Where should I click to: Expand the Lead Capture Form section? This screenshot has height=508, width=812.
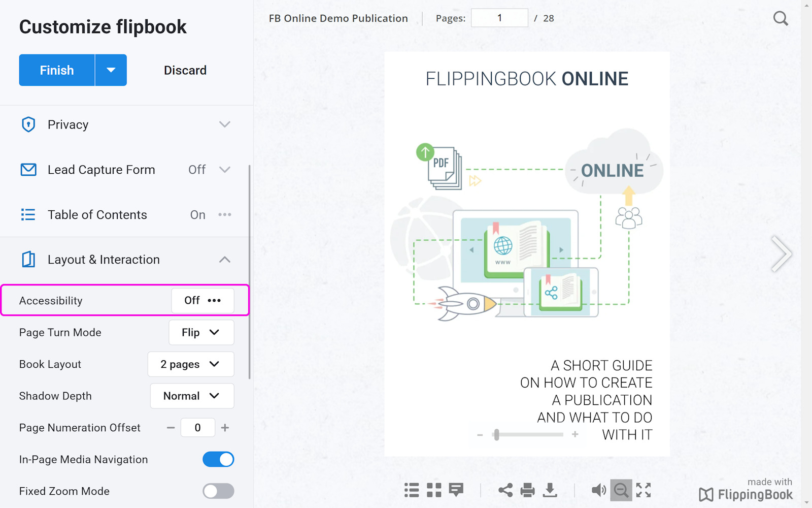pos(225,170)
